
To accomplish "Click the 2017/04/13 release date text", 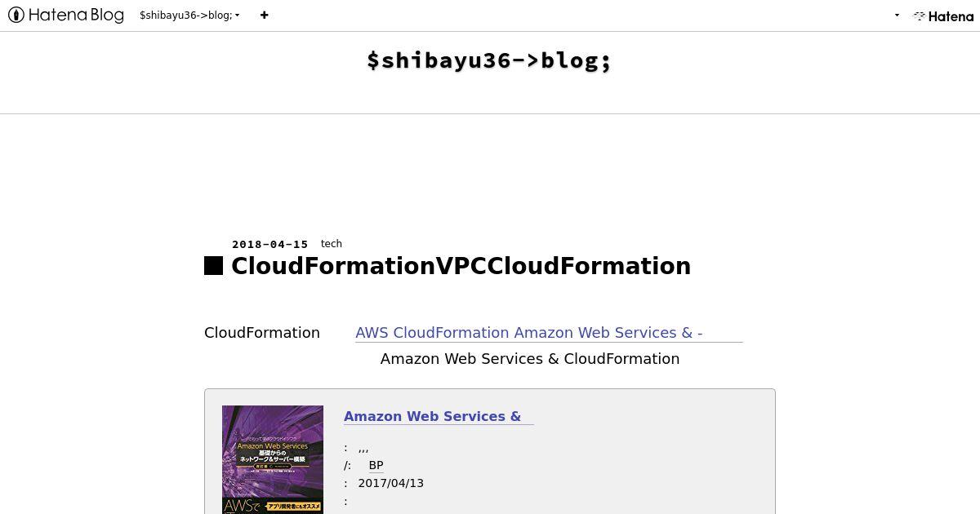I will (391, 483).
